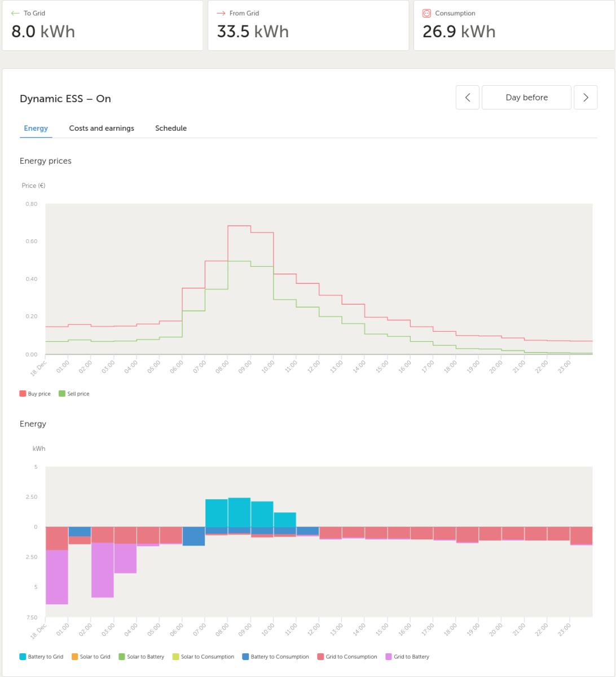Open the Day before date selector
The height and width of the screenshot is (677, 616).
[526, 98]
